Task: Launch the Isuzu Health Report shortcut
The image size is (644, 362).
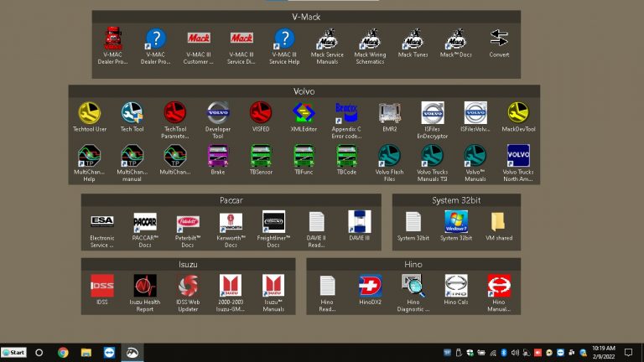Action: pos(145,287)
